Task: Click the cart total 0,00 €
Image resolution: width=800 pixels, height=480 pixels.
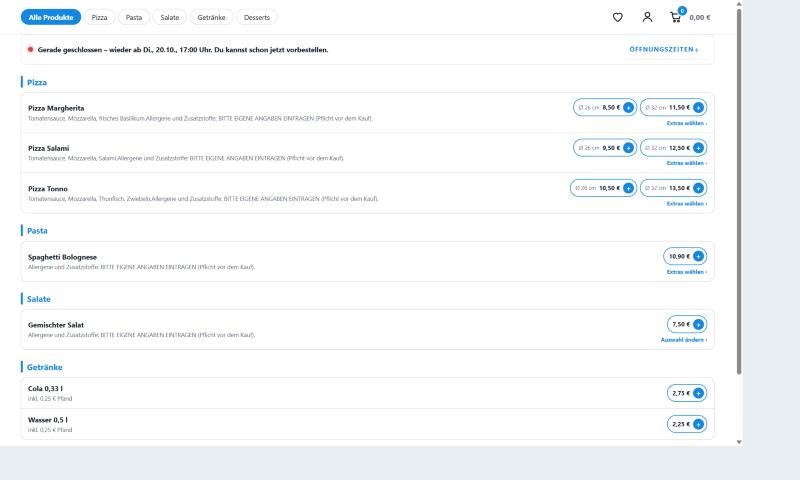Action: tap(699, 17)
